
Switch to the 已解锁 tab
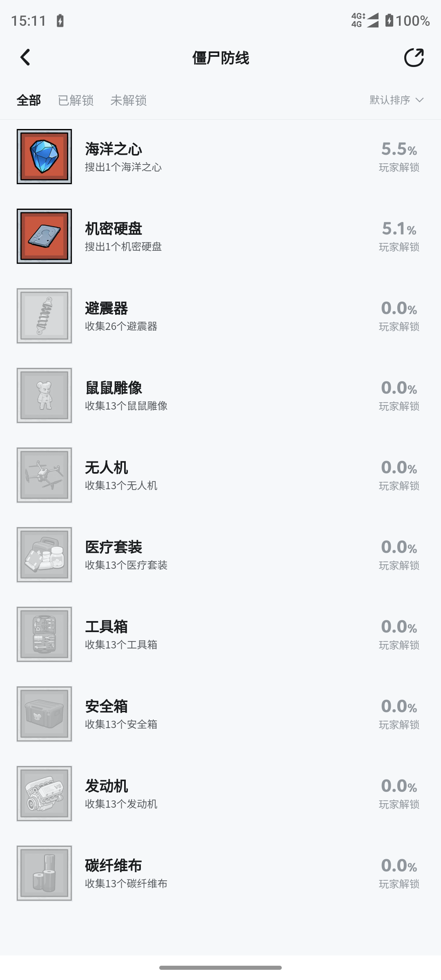click(76, 100)
